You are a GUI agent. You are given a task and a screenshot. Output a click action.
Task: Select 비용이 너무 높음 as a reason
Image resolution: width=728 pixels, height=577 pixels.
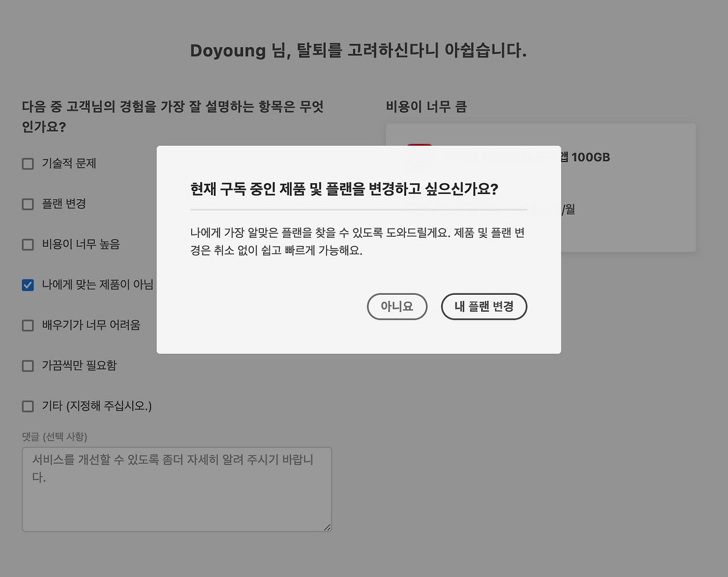[27, 244]
